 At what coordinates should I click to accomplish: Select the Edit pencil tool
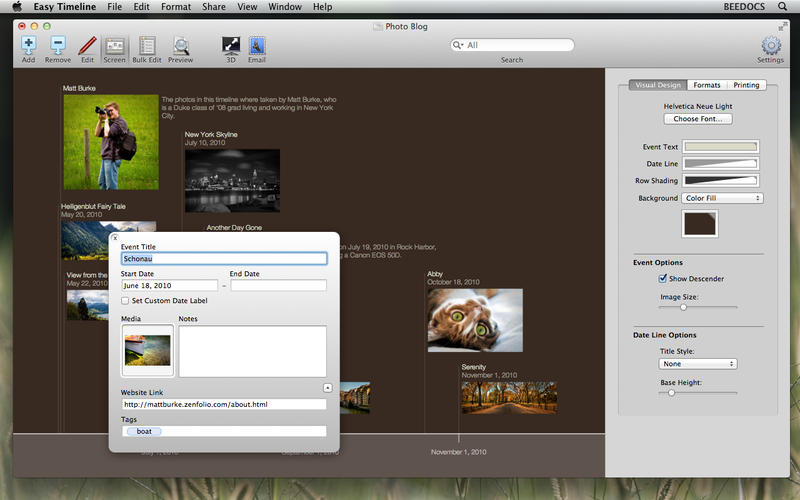87,46
